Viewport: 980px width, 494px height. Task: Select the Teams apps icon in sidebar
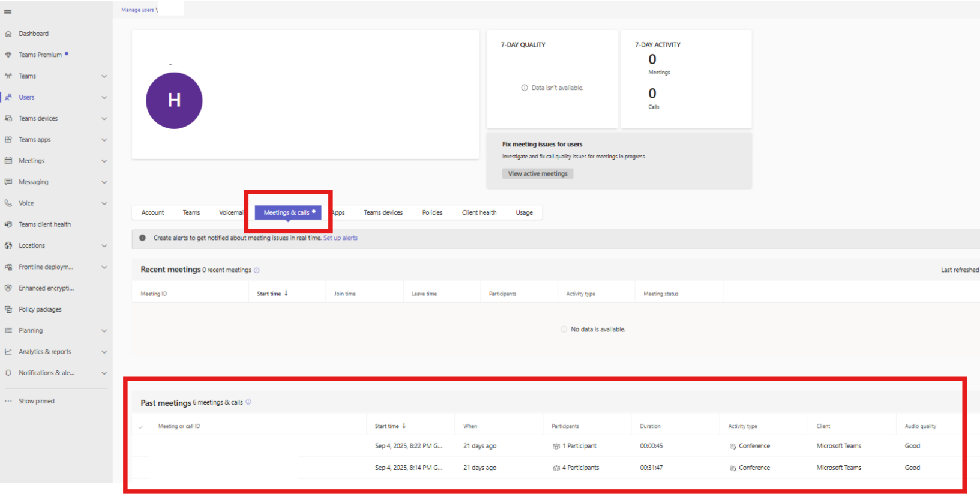coord(8,139)
